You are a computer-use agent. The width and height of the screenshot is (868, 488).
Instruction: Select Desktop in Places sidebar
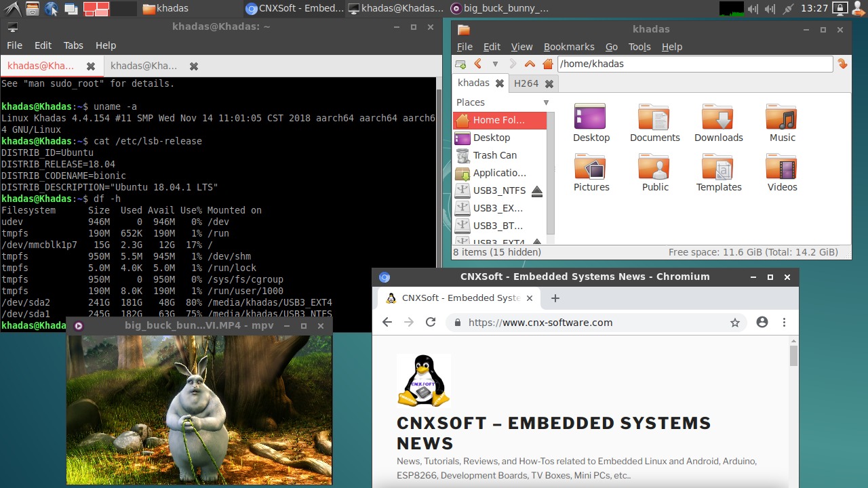tap(499, 138)
